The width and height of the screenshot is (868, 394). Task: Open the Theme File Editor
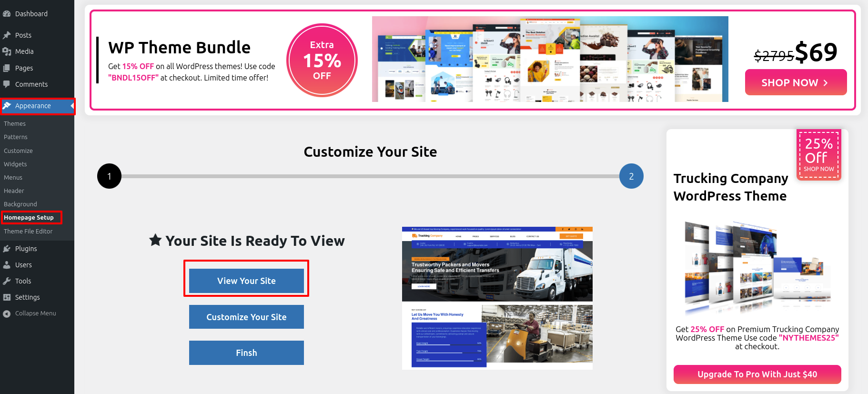[x=28, y=231]
